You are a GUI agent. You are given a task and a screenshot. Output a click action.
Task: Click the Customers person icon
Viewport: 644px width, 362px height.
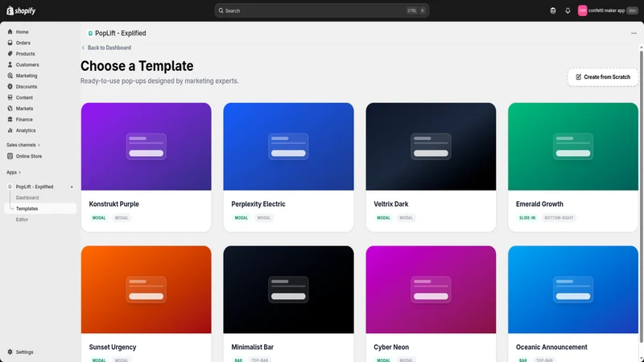[10, 64]
